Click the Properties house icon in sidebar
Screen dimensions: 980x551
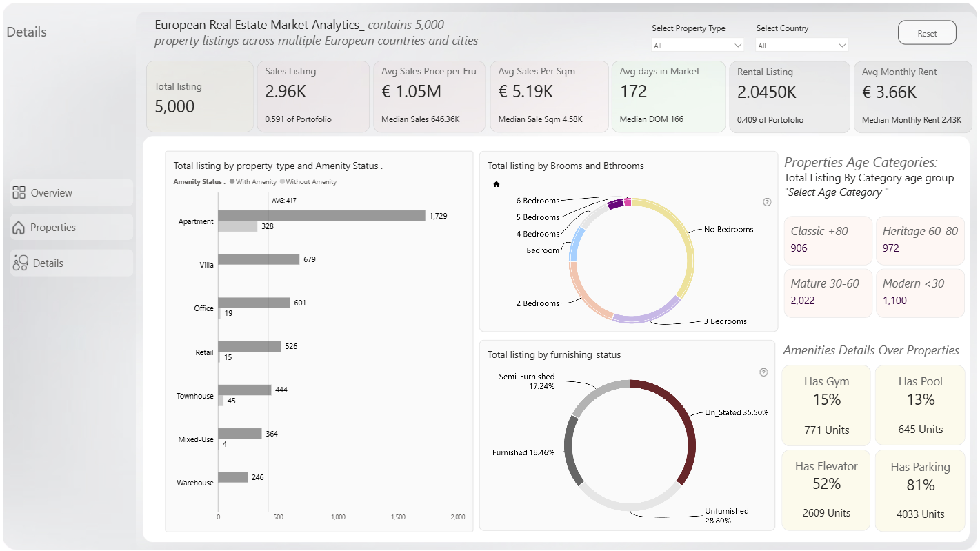19,228
